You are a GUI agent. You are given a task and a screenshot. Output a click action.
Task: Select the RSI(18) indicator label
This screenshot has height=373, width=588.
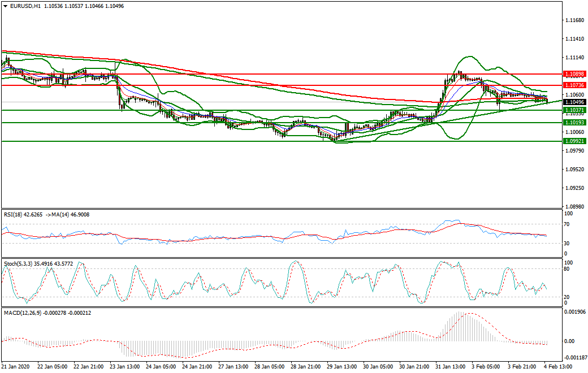[x=17, y=215]
